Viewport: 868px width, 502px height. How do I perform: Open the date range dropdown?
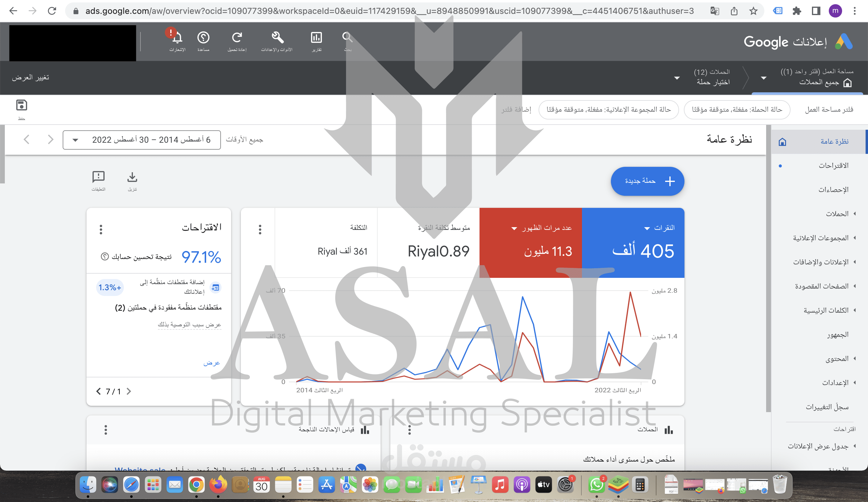(142, 140)
